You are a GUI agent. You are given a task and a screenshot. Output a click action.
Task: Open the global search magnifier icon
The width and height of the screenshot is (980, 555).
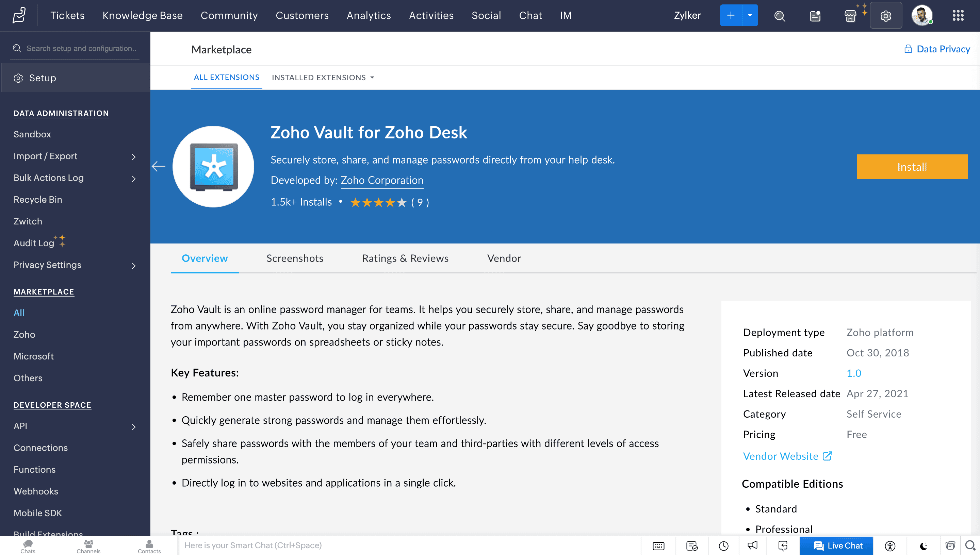pos(780,16)
